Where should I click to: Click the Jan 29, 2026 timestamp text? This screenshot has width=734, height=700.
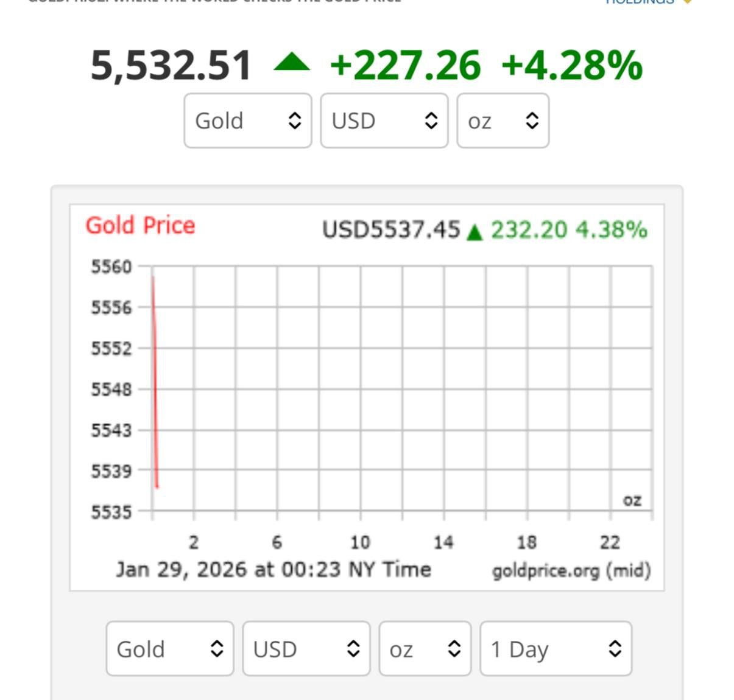click(x=273, y=570)
